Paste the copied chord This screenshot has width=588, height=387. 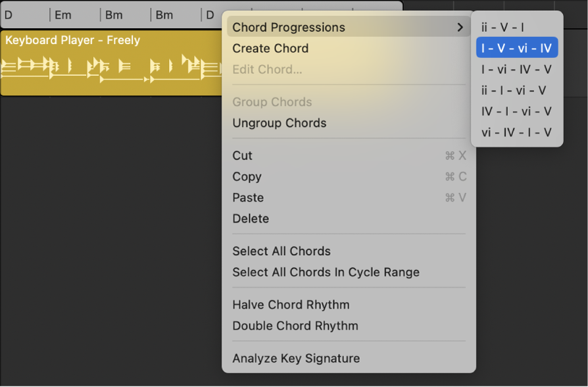(247, 197)
